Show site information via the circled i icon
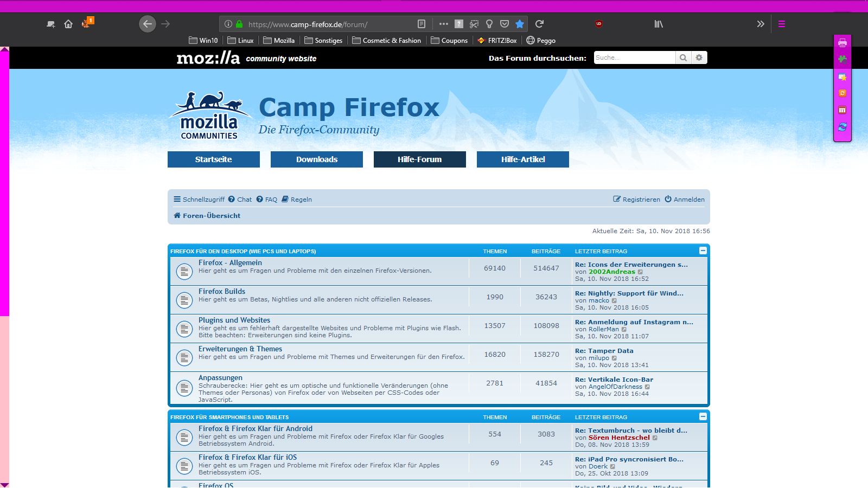Image resolution: width=868 pixels, height=488 pixels. pyautogui.click(x=228, y=24)
